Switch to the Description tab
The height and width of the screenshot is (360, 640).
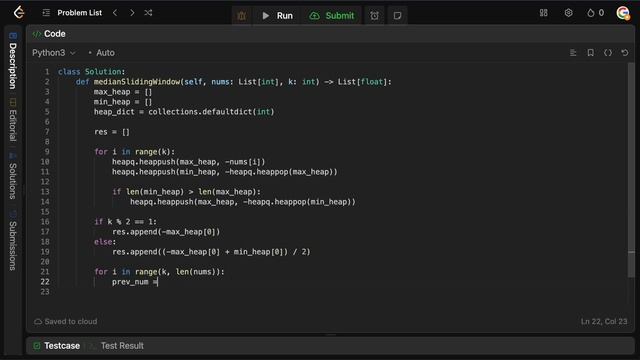pyautogui.click(x=13, y=61)
